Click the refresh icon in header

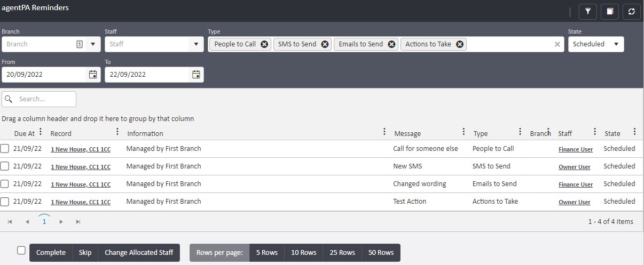(631, 11)
